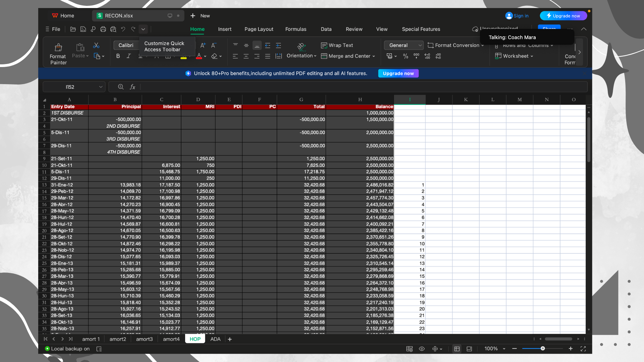Click the Cut scissors icon

point(96,45)
